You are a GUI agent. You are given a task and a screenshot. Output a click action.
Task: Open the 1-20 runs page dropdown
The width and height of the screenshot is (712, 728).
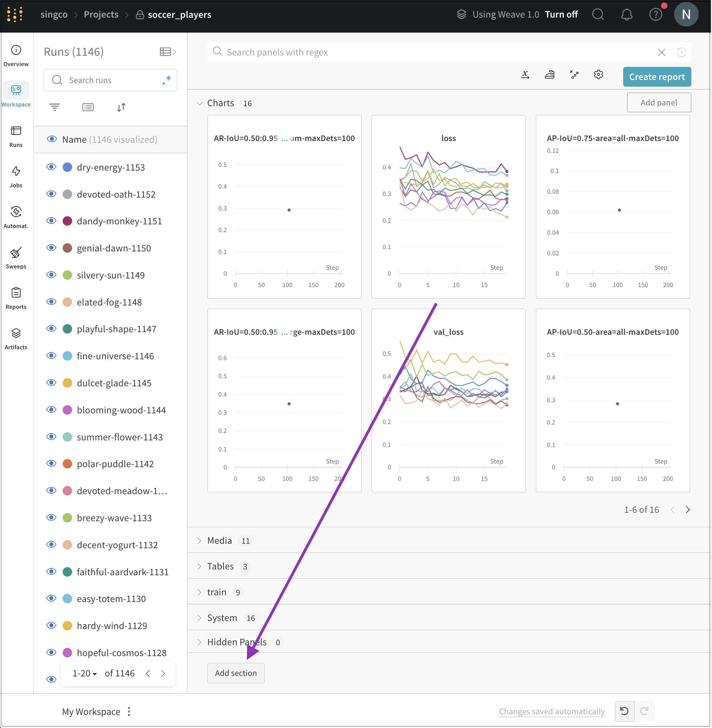tap(84, 673)
